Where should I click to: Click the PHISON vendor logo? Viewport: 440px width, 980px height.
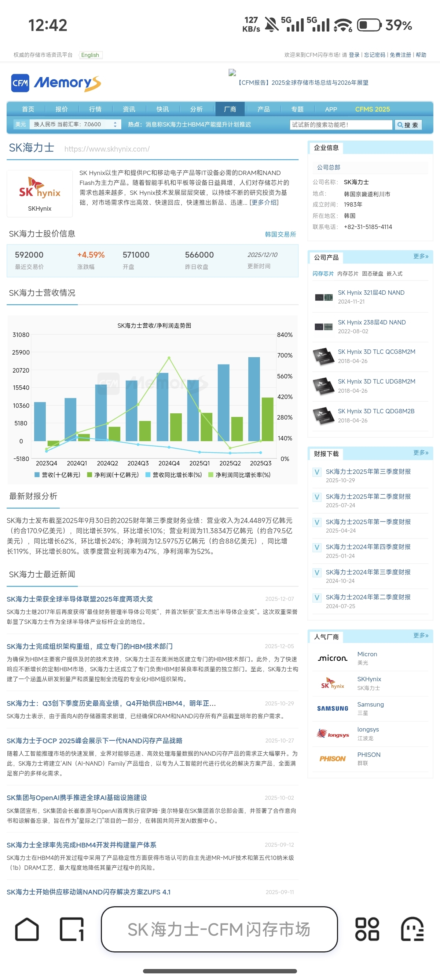pos(333,759)
